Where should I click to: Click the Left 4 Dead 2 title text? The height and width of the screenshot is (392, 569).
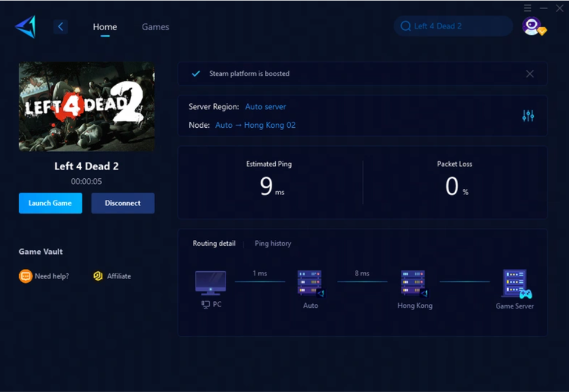point(87,166)
